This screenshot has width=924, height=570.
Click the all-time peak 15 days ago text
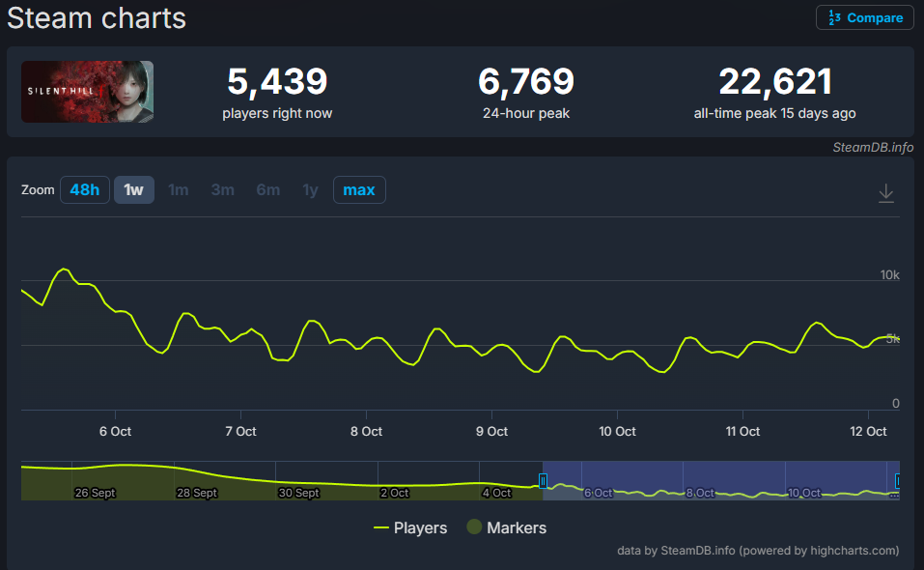pos(775,113)
